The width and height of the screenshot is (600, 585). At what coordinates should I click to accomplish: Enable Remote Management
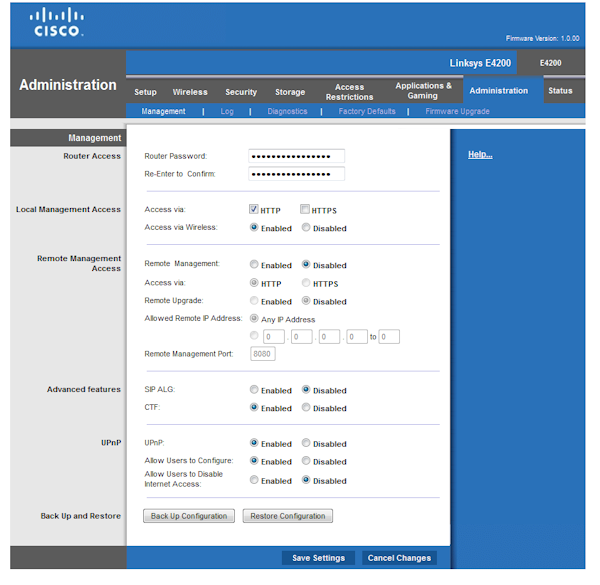[x=254, y=265]
